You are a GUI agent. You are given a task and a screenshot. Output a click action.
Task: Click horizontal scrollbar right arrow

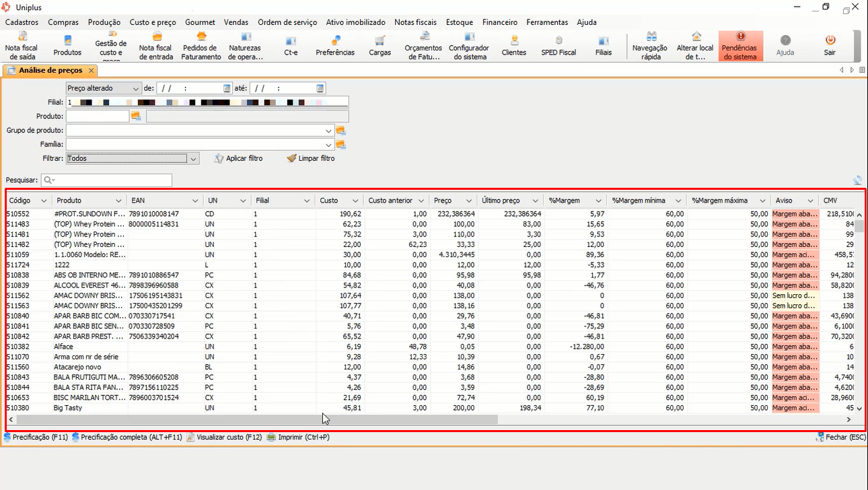849,419
